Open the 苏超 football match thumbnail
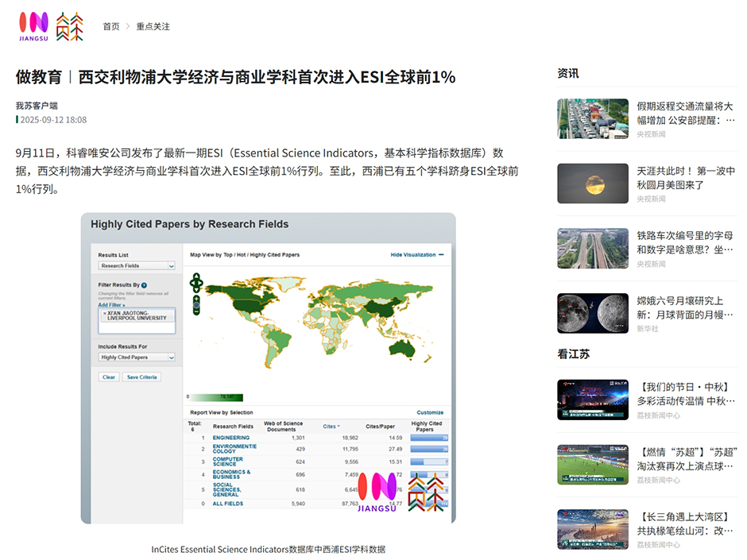Viewport: 747px width, 560px height. coord(593,464)
